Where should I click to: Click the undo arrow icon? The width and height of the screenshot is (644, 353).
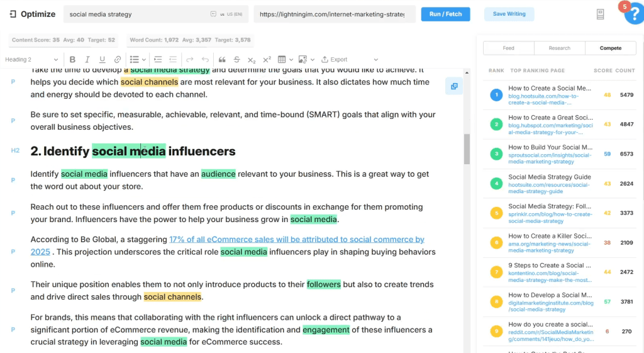click(x=205, y=60)
